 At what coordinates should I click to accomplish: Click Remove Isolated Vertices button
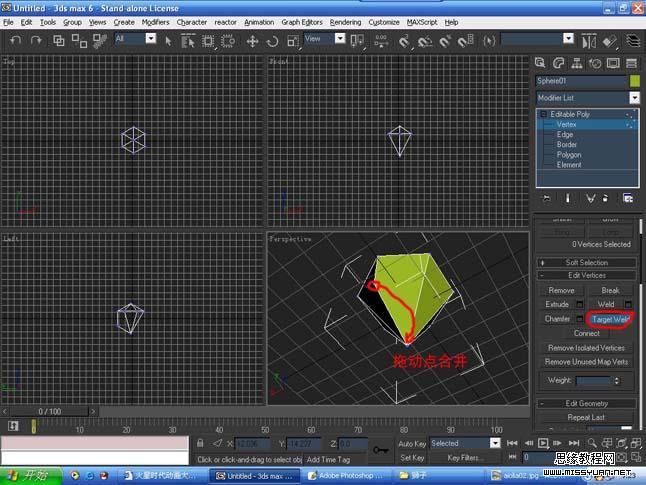(586, 348)
